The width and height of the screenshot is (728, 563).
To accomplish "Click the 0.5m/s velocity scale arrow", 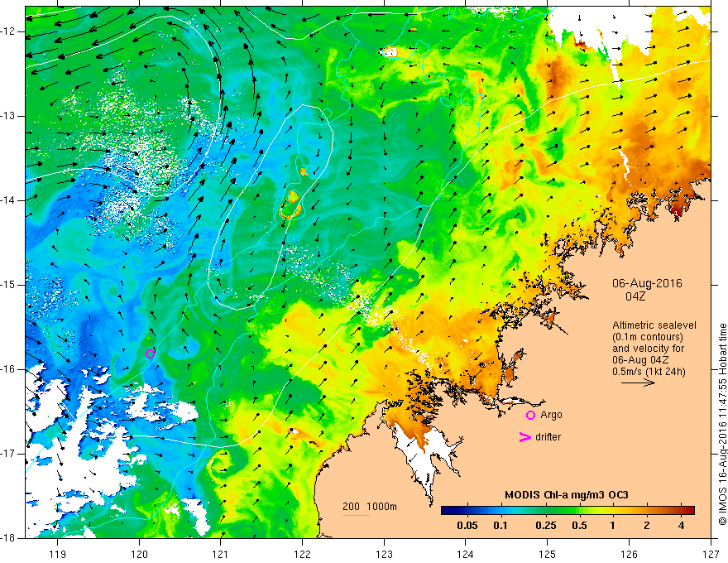I will click(638, 383).
